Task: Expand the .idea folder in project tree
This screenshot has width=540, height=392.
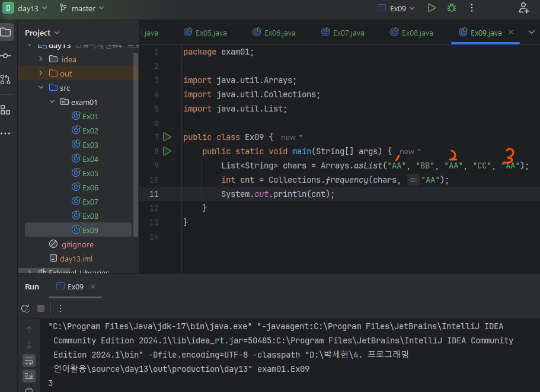Action: tap(41, 59)
